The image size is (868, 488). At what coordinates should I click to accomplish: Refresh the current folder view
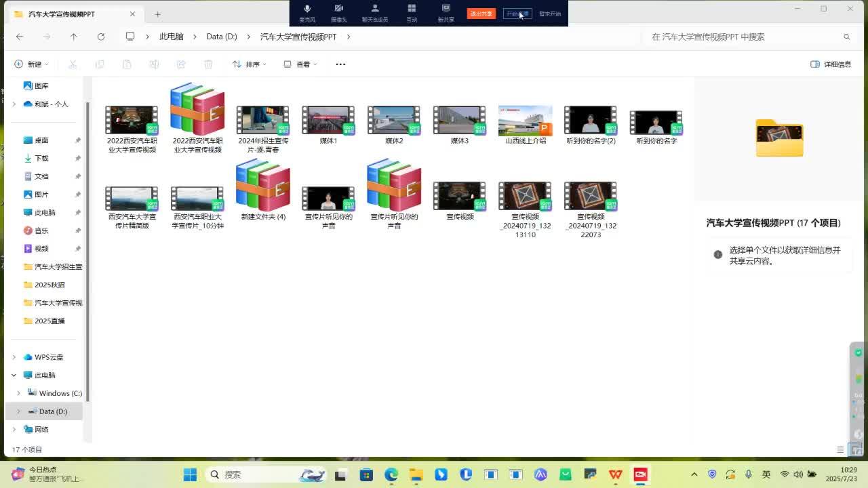pyautogui.click(x=101, y=37)
